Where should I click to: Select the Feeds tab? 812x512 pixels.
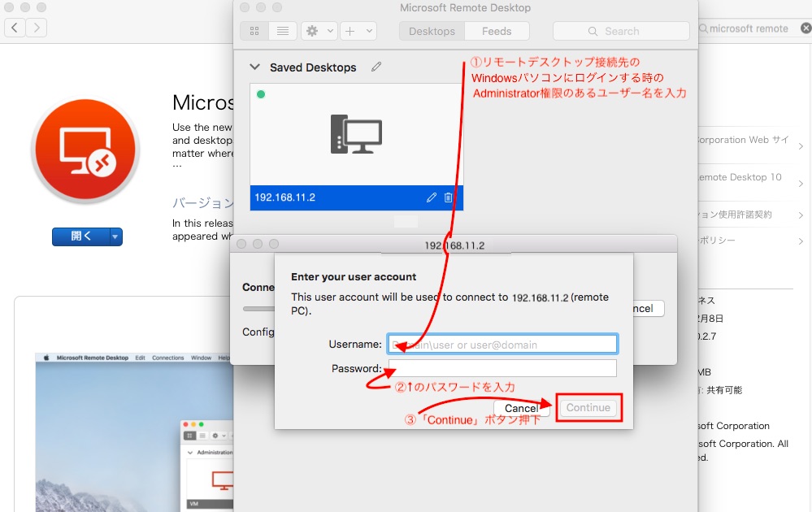pyautogui.click(x=497, y=31)
